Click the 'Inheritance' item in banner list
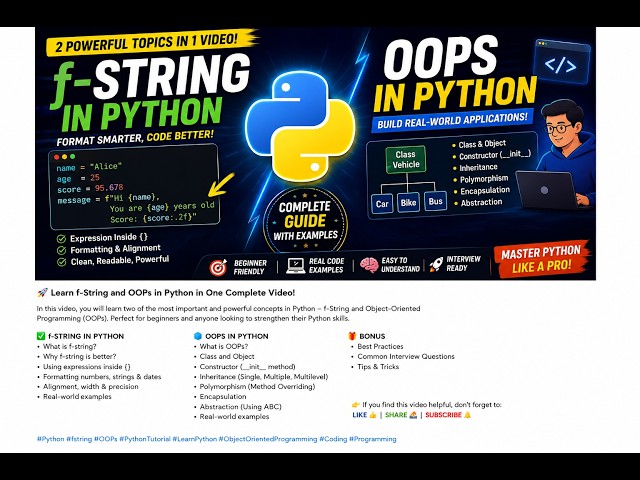Image resolution: width=640 pixels, height=480 pixels. pos(478,167)
